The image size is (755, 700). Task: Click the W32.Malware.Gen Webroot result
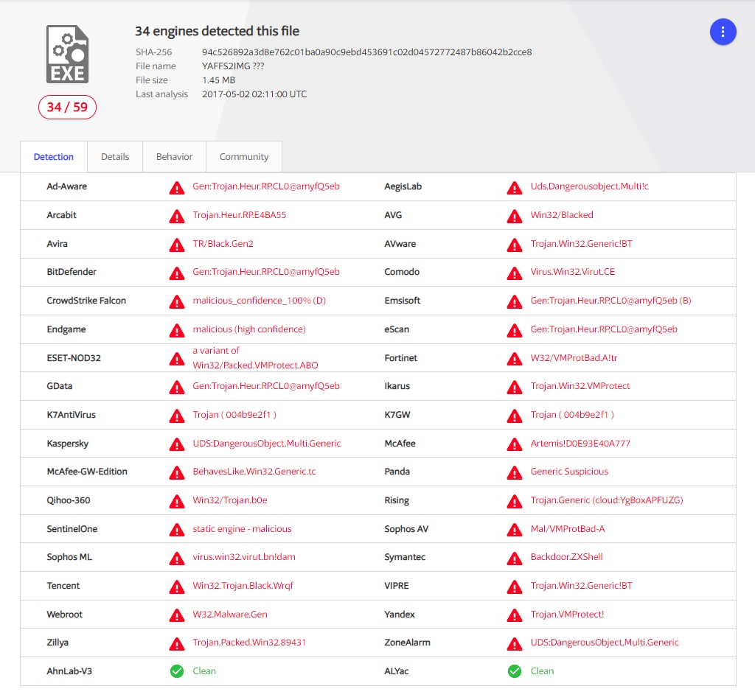[230, 615]
